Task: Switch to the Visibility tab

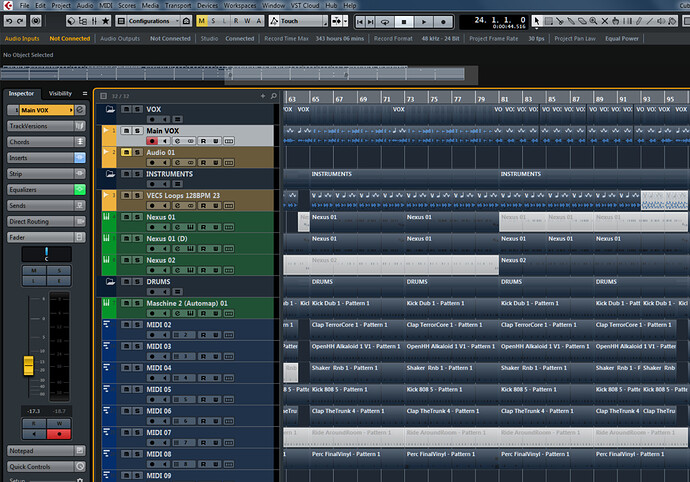Action: point(60,93)
